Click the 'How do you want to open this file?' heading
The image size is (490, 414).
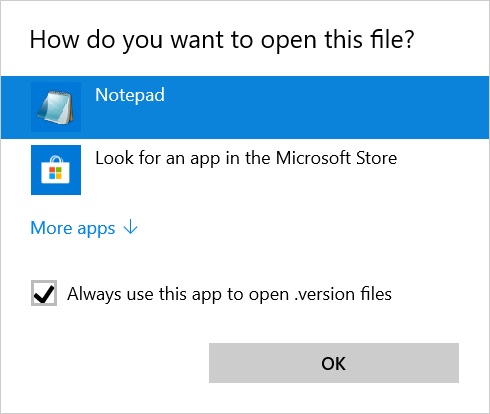click(x=222, y=40)
